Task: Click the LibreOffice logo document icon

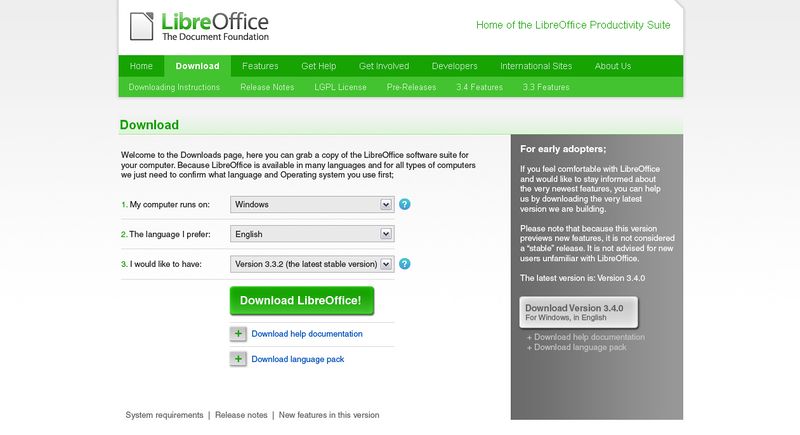Action: click(x=141, y=27)
